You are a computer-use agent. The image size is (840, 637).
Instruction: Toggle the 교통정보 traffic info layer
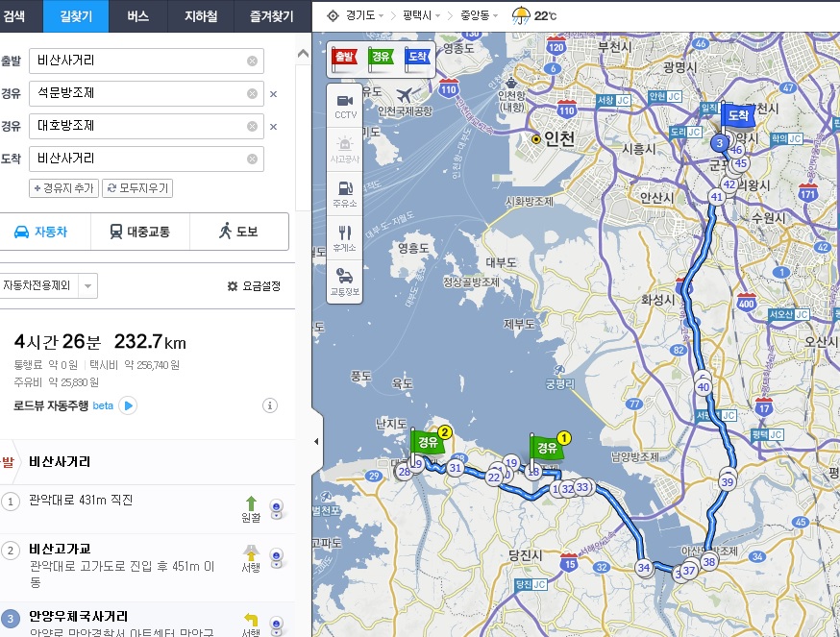pyautogui.click(x=345, y=281)
